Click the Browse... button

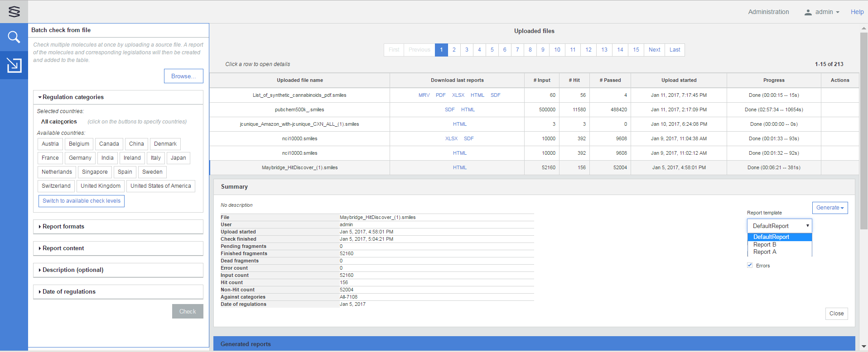pyautogui.click(x=183, y=76)
